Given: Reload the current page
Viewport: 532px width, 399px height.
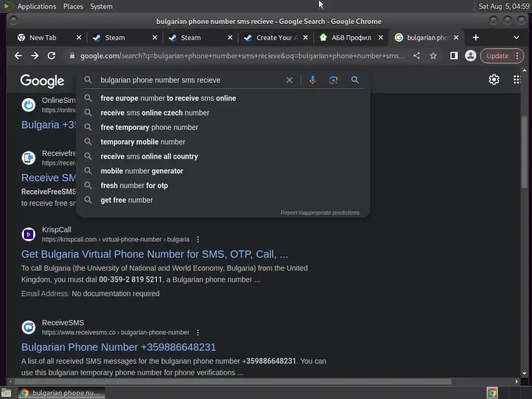Looking at the screenshot, I should [51, 56].
